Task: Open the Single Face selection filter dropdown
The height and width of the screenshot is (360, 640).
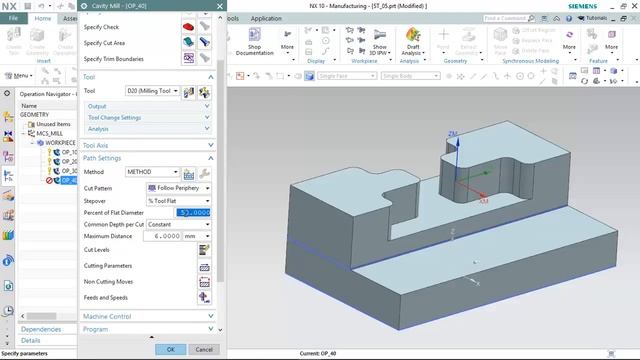Action: [347, 76]
